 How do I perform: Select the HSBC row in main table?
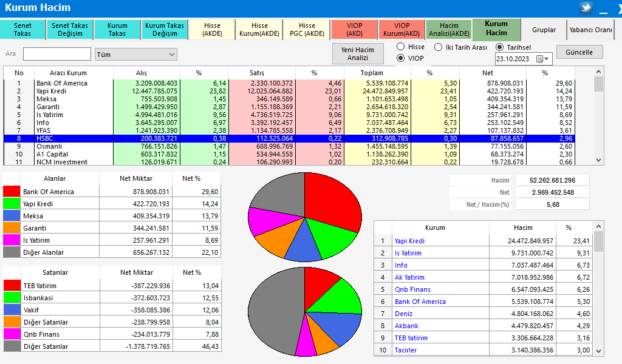point(289,139)
